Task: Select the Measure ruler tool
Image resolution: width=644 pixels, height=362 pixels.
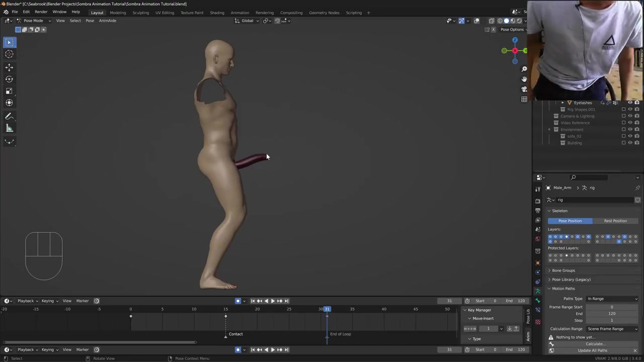Action: [x=9, y=129]
